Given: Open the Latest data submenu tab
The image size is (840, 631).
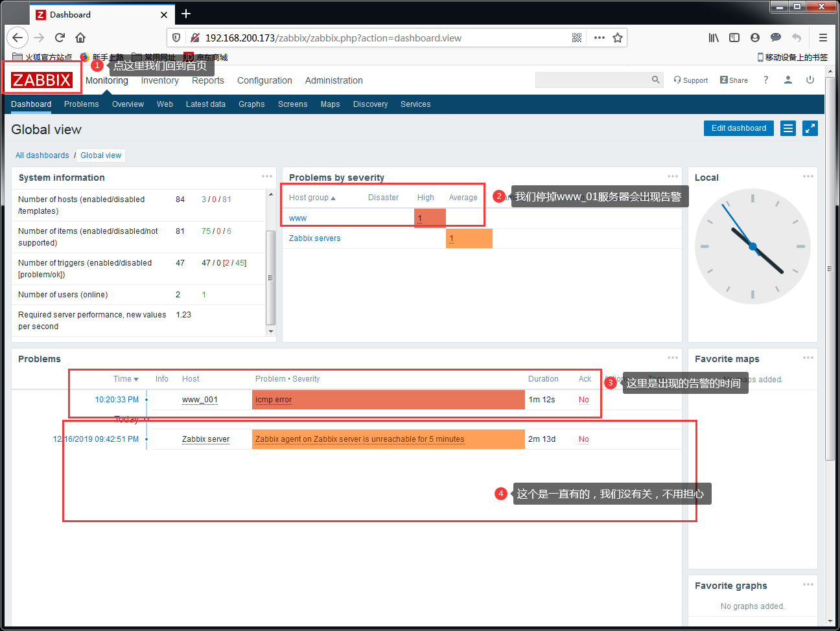Looking at the screenshot, I should tap(205, 104).
